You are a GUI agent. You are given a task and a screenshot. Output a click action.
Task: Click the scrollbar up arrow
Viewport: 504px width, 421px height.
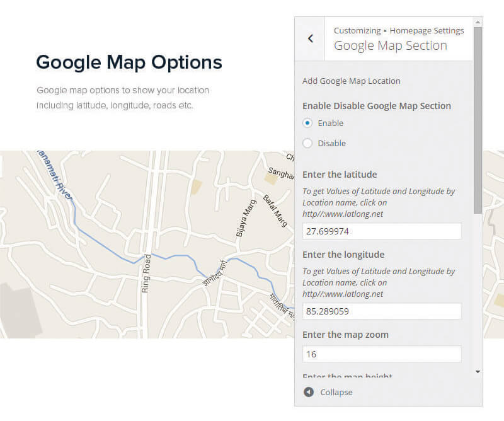coord(478,22)
